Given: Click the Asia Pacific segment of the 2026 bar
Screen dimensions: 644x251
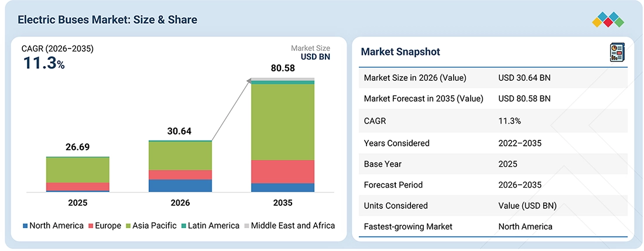Looking at the screenshot, I should tap(180, 156).
